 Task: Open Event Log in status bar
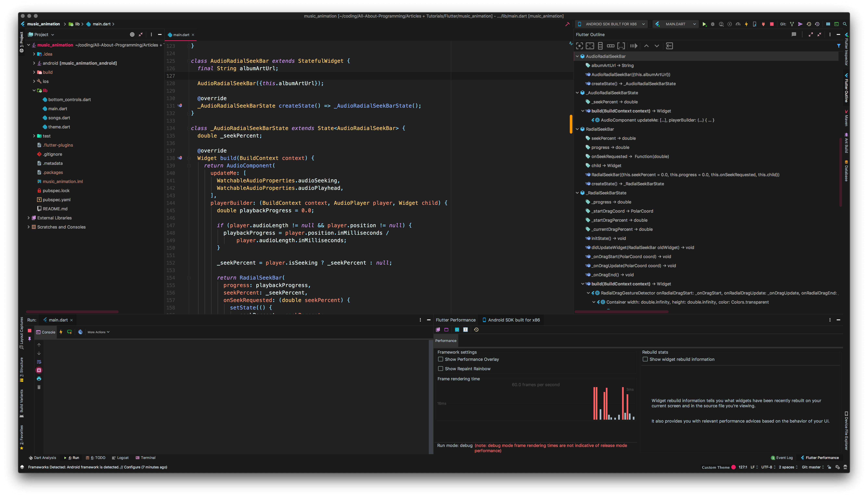(x=782, y=458)
